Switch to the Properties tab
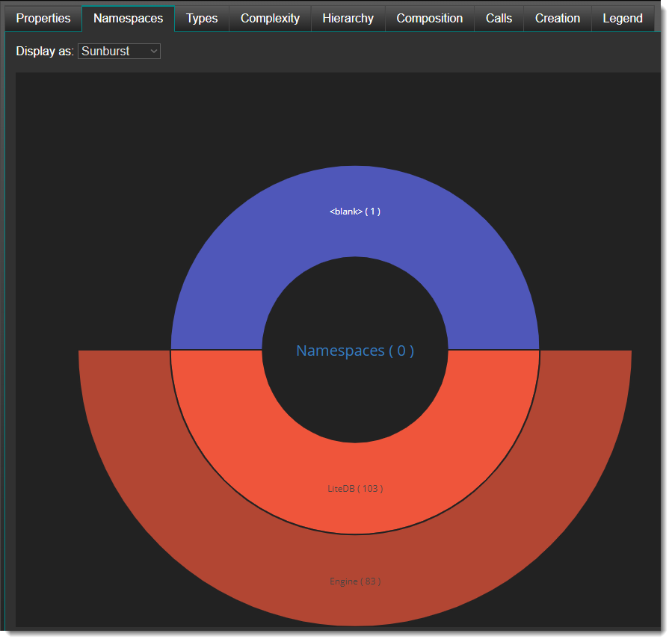Screen dimensions: 672x642 tap(43, 19)
